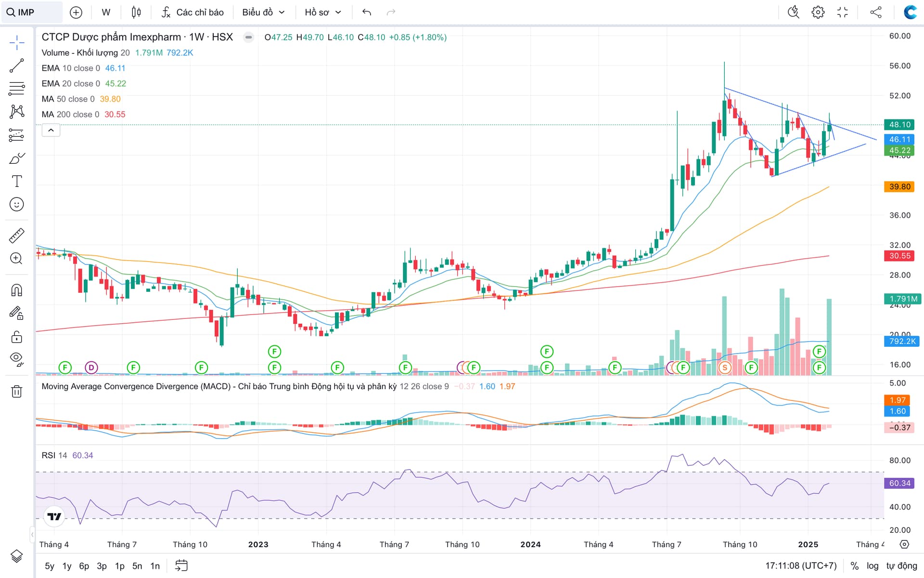Open Các chỉ báo indicators
The height and width of the screenshot is (578, 924).
(x=192, y=13)
